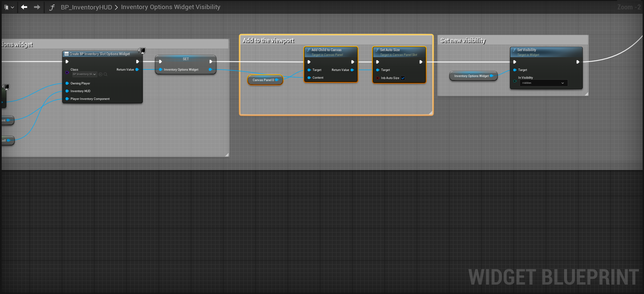Open the Class selection dropdown
The width and height of the screenshot is (644, 294).
tap(84, 74)
